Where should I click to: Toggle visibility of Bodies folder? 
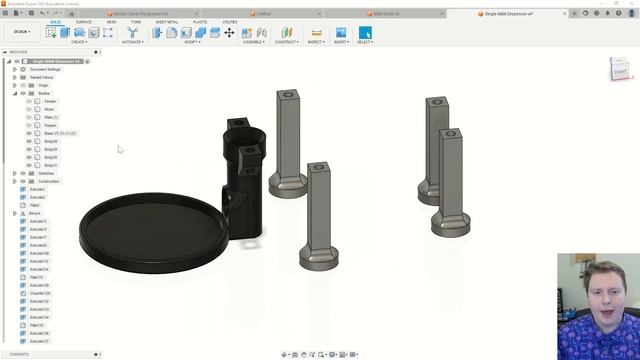(x=23, y=93)
